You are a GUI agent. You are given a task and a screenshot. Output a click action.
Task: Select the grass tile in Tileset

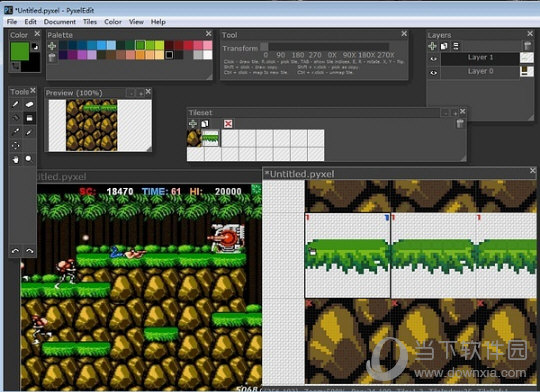click(210, 138)
